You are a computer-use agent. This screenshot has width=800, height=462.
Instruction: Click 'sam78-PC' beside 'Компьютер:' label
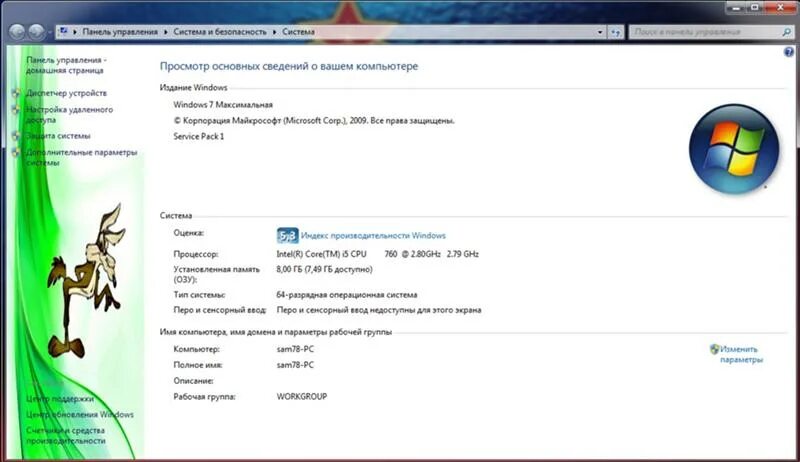click(x=295, y=349)
